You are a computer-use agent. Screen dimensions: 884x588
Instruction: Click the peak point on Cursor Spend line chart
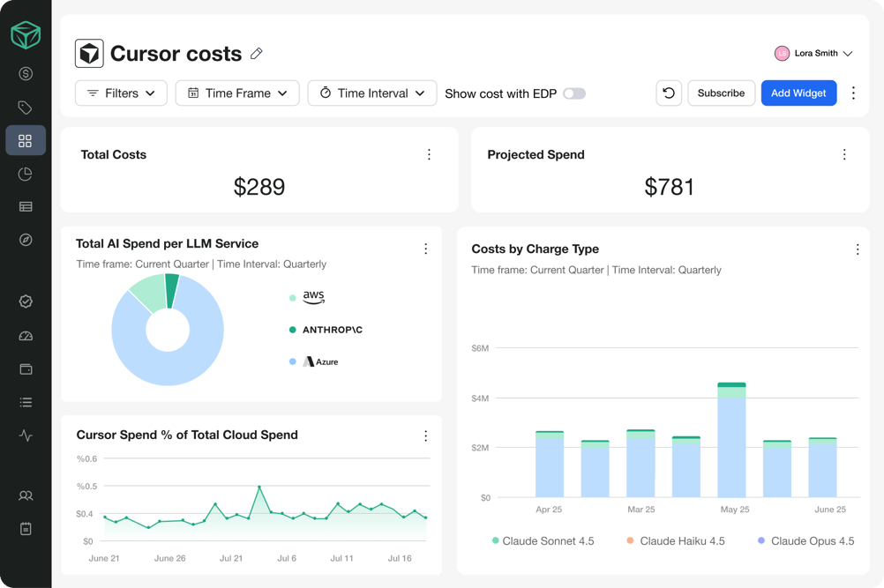point(259,487)
